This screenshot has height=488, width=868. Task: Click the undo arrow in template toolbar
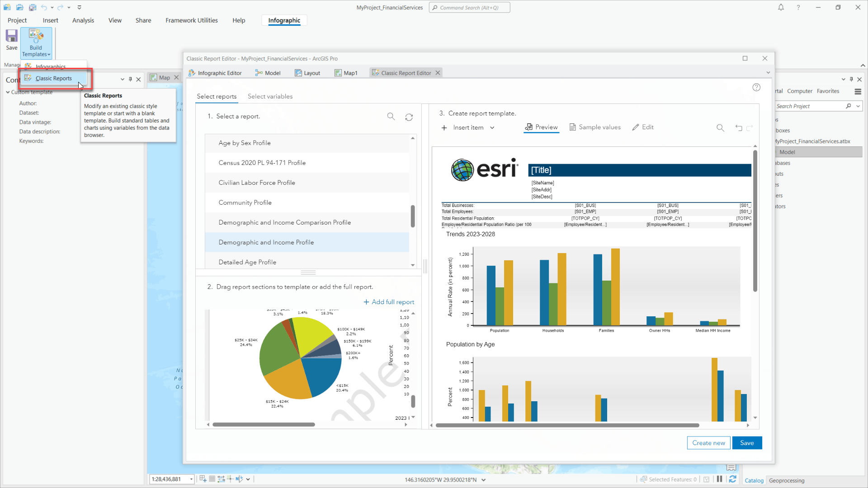point(739,128)
